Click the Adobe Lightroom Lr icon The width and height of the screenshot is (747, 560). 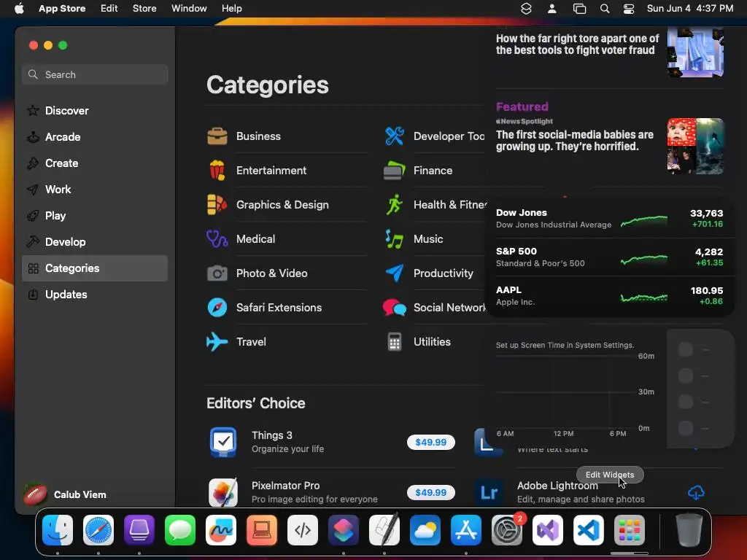[x=489, y=492]
